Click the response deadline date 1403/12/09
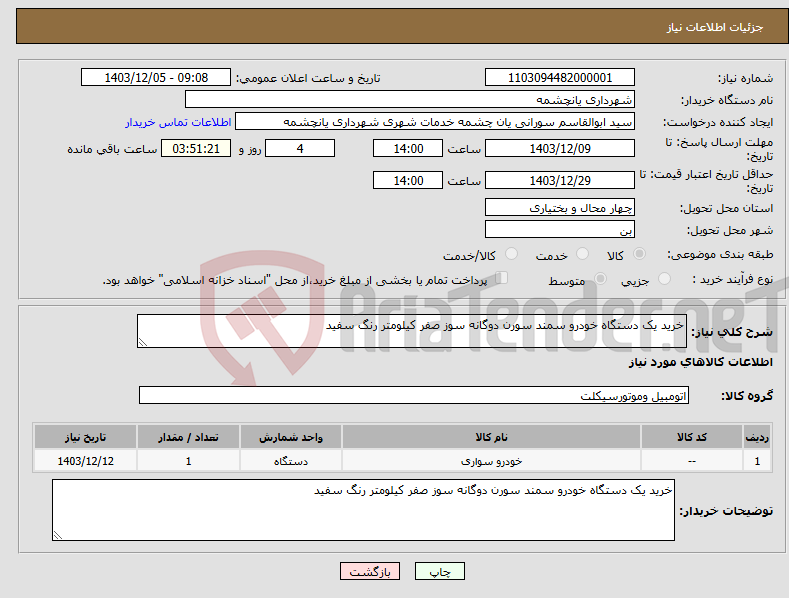The height and width of the screenshot is (598, 789). click(x=560, y=148)
